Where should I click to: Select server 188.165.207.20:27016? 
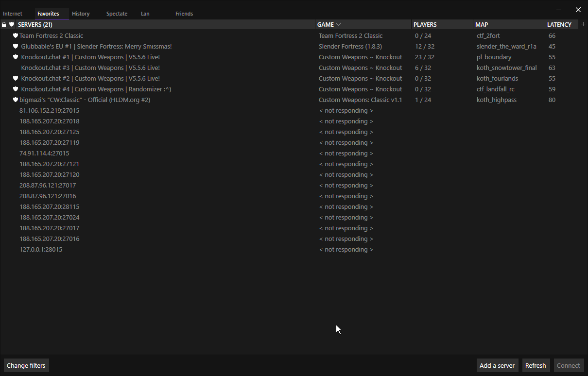point(290,239)
